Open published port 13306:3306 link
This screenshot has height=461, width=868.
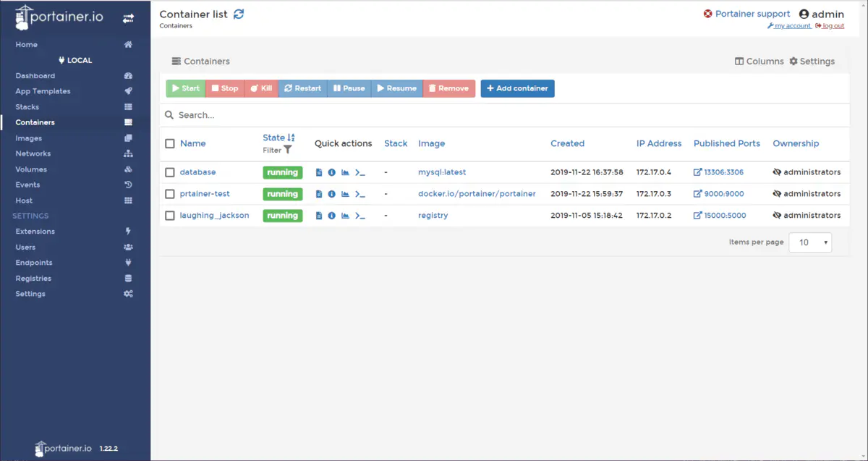click(x=718, y=172)
